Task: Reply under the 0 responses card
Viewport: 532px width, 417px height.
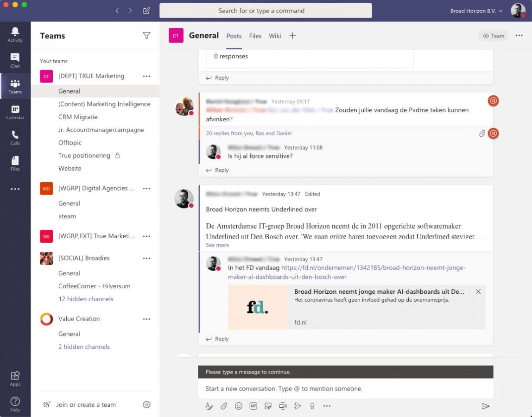Action: (217, 78)
